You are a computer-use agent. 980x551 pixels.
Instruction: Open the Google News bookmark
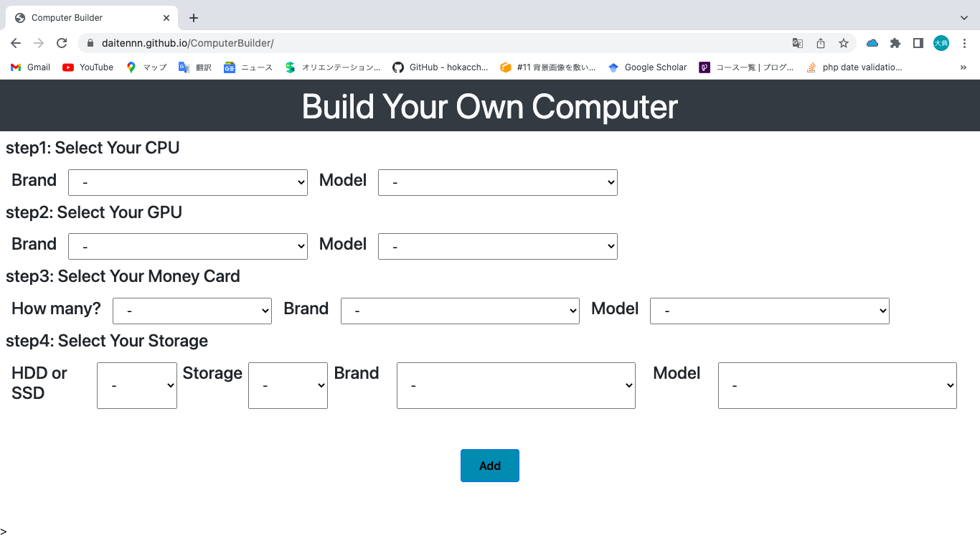248,67
